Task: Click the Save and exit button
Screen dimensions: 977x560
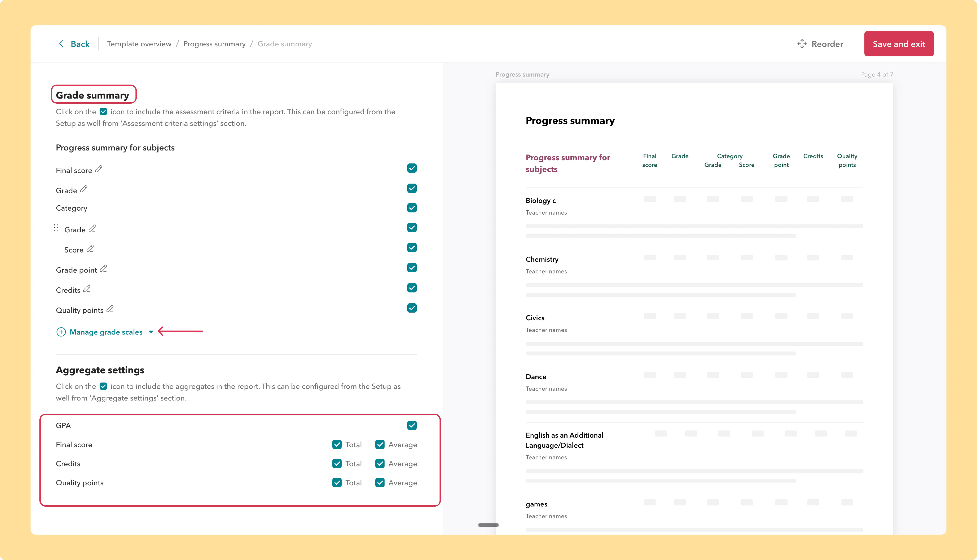Action: [x=898, y=44]
